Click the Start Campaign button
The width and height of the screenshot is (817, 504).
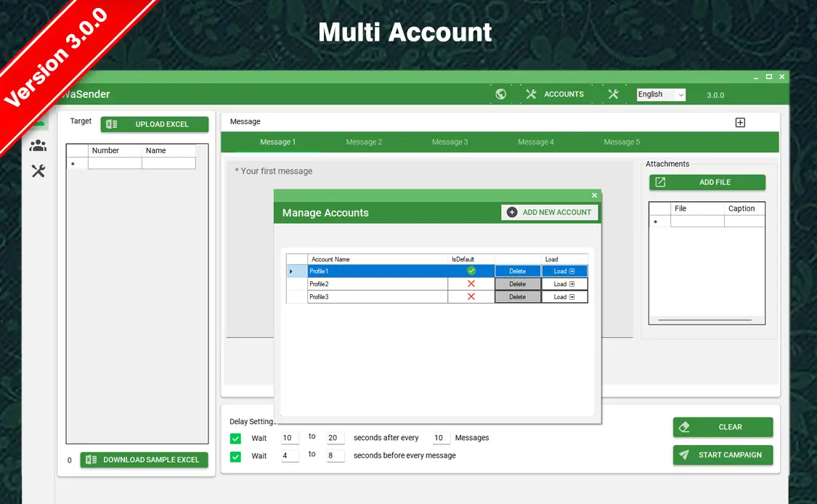(x=723, y=455)
